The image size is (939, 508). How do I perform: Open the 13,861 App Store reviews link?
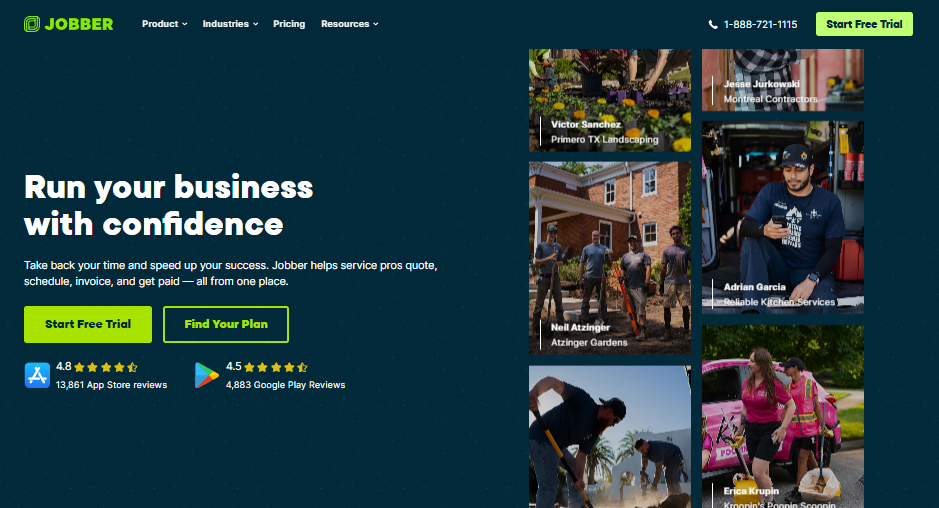tap(111, 385)
